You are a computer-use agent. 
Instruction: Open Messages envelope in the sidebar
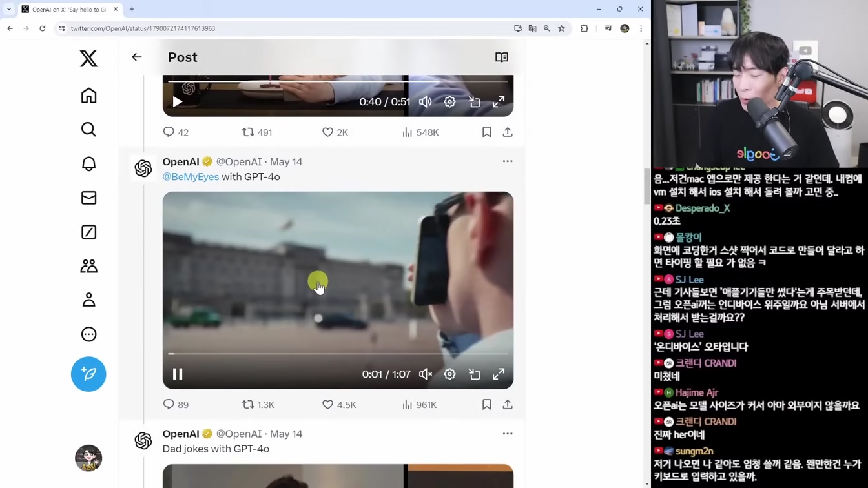pos(88,198)
